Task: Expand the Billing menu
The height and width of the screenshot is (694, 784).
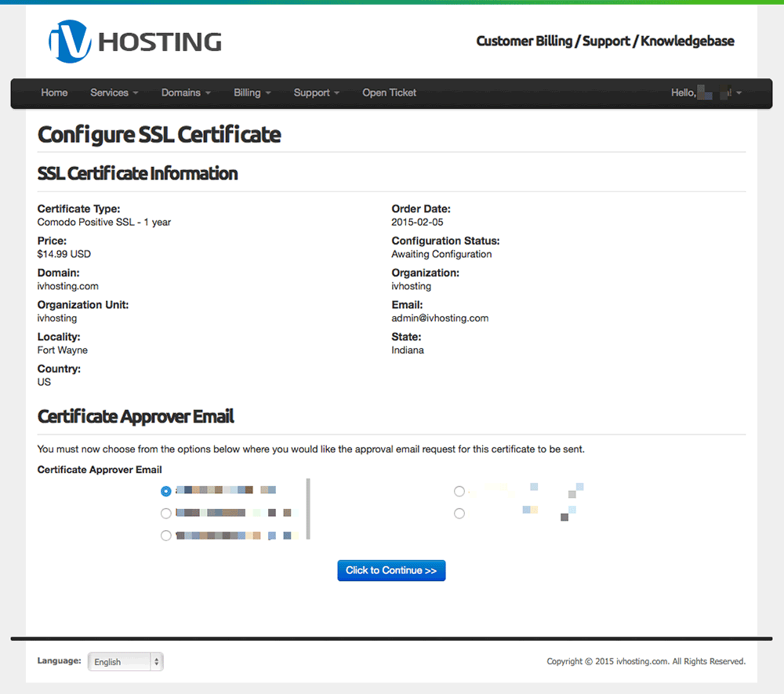Action: pyautogui.click(x=252, y=93)
